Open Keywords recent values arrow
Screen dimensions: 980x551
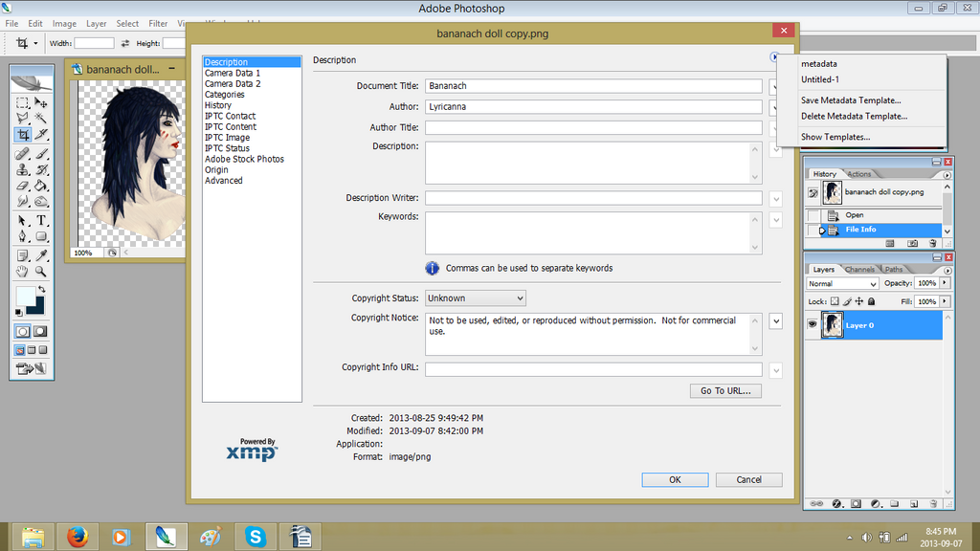click(x=775, y=220)
